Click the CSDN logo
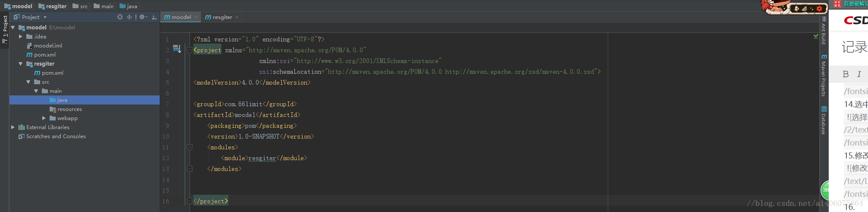This screenshot has width=868, height=212. pos(856,20)
